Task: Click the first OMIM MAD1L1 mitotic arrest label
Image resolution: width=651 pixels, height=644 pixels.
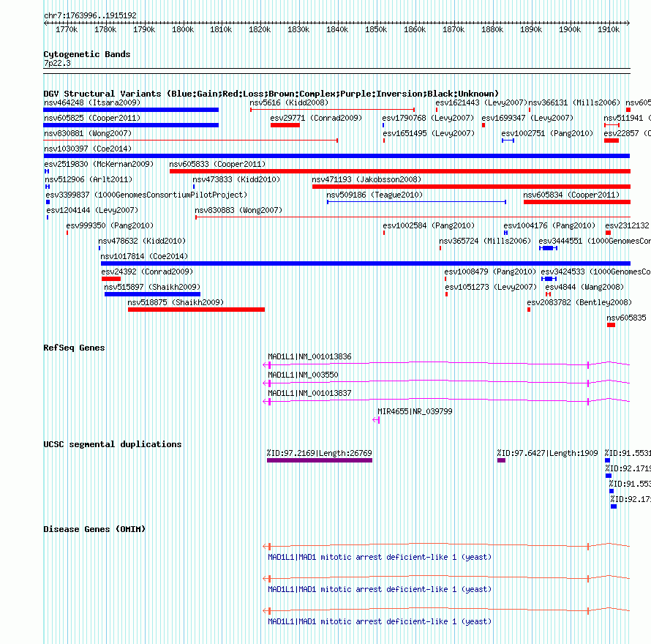Action: (380, 557)
